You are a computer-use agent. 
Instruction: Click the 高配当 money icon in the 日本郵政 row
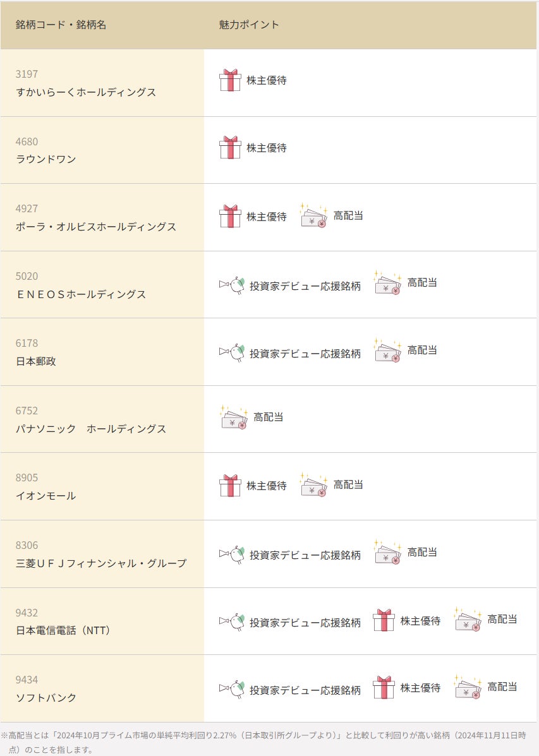tap(387, 350)
